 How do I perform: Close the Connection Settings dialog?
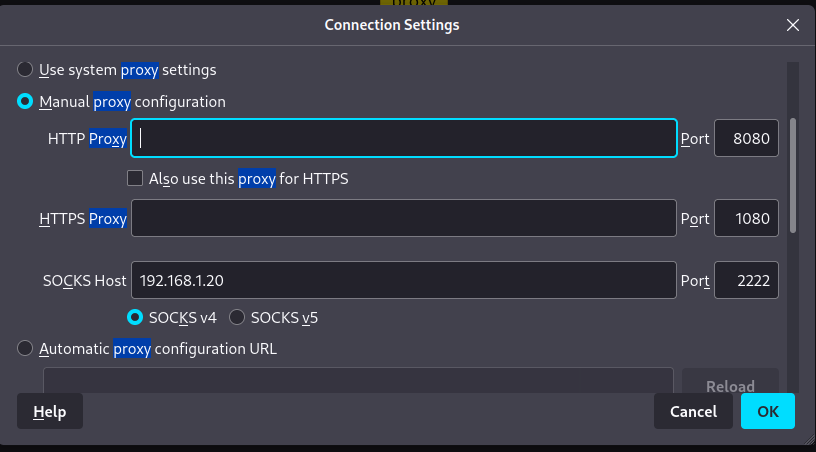[x=793, y=25]
